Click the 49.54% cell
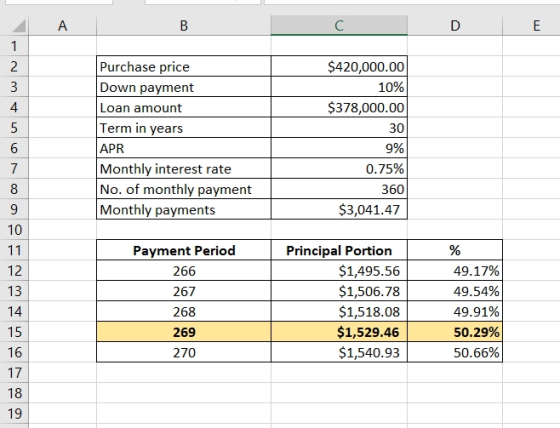This screenshot has height=428, width=560. 455,291
